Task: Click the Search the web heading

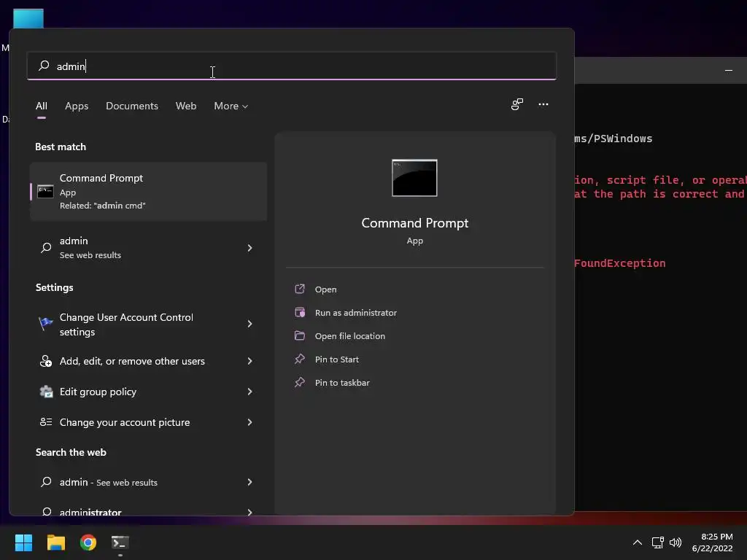Action: [71, 452]
